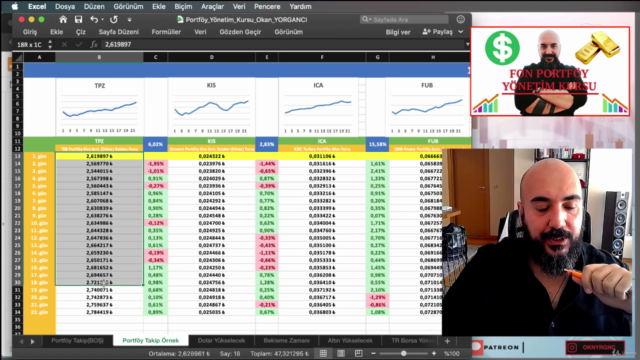Select column F header
The height and width of the screenshot is (360, 640).
(x=322, y=57)
